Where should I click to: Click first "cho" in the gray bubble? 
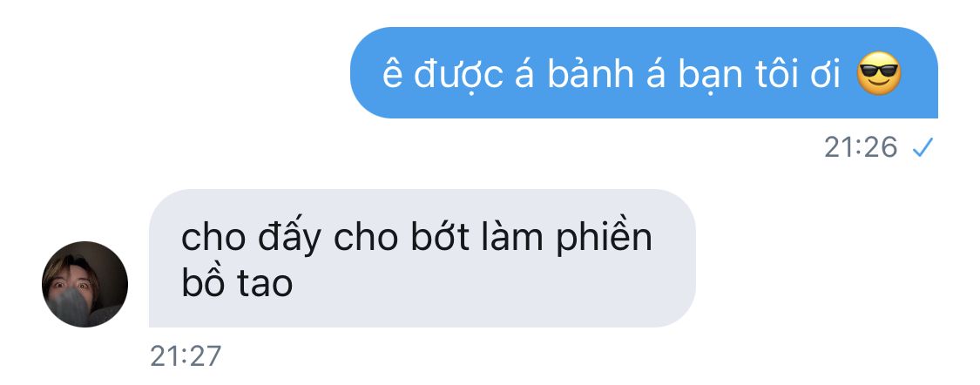click(213, 240)
